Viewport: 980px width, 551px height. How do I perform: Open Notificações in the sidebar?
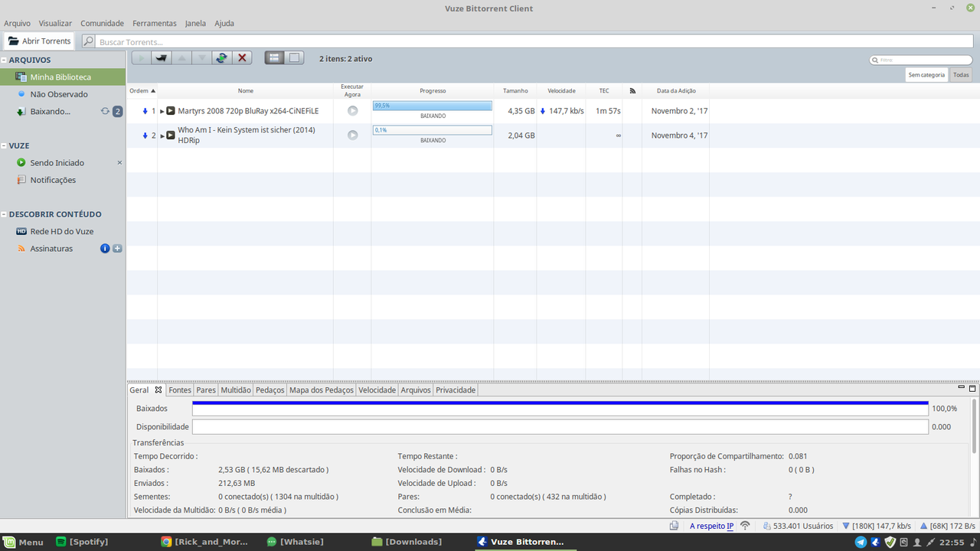pyautogui.click(x=53, y=180)
